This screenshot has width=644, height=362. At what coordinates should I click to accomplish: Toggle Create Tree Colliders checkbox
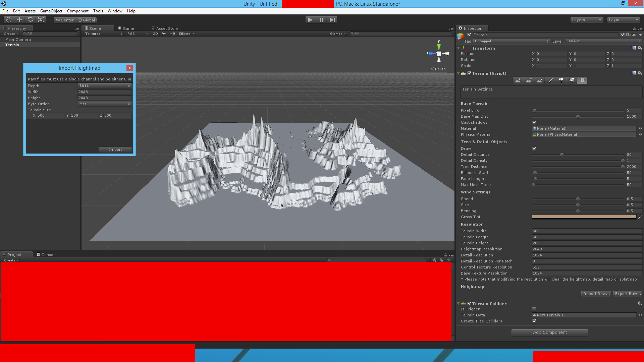(534, 321)
